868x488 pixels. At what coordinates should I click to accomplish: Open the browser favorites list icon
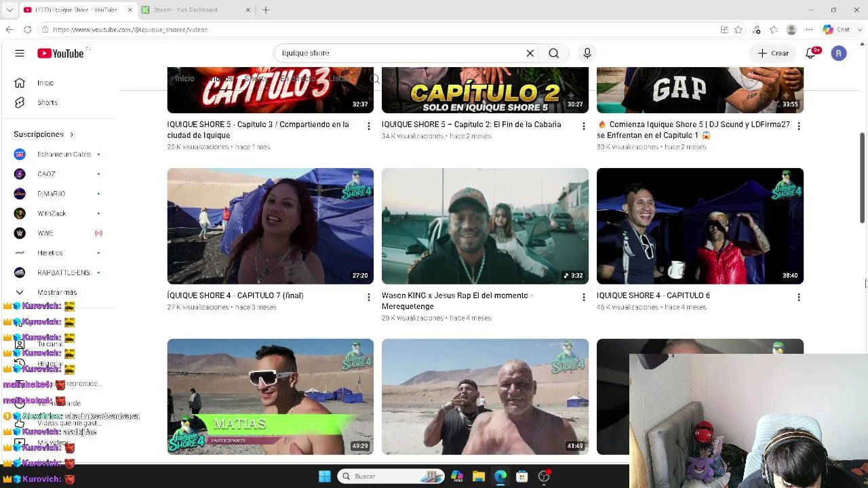coord(774,30)
